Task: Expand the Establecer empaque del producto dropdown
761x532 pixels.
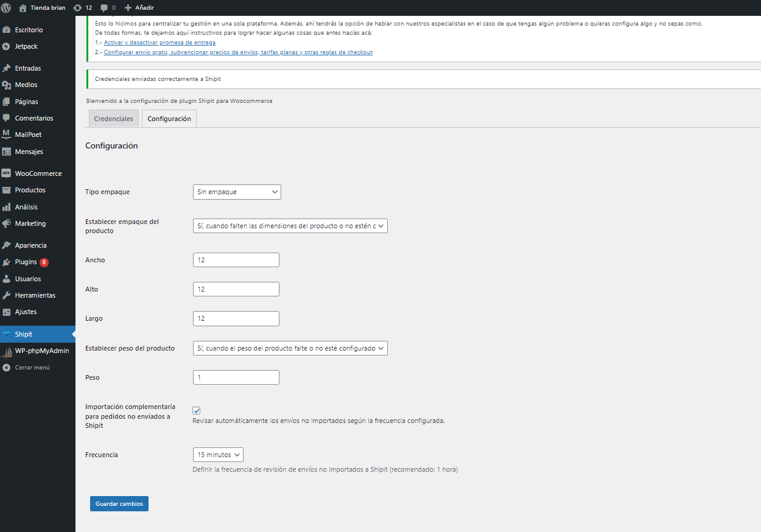Action: pos(290,226)
